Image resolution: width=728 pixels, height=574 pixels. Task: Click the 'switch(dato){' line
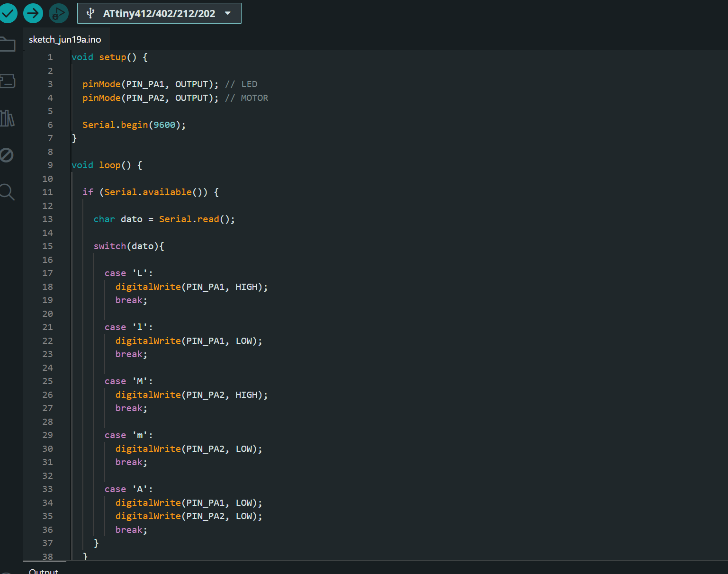pyautogui.click(x=129, y=246)
